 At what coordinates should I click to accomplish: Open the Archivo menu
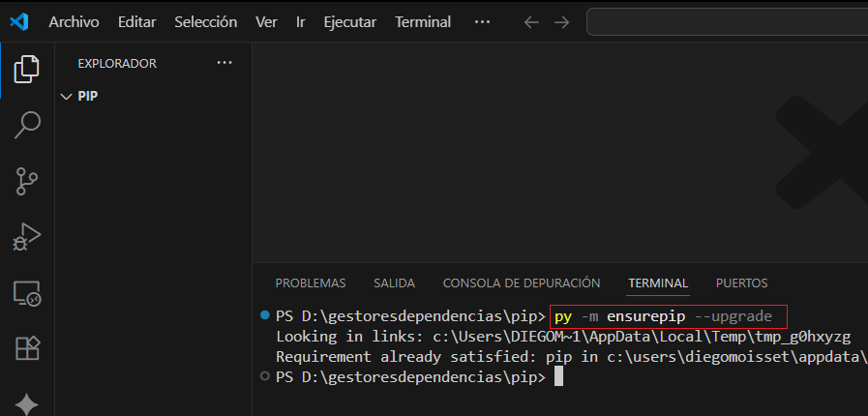pos(74,21)
